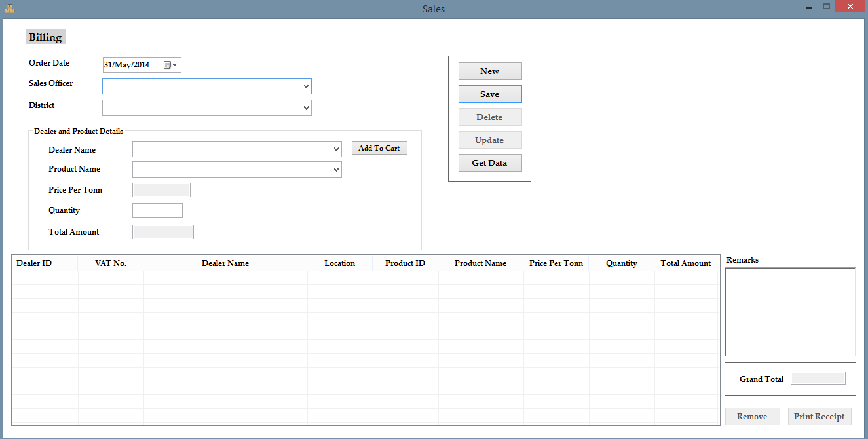Click the Total Amount column header
Image resolution: width=868 pixels, height=439 pixels.
coord(686,263)
